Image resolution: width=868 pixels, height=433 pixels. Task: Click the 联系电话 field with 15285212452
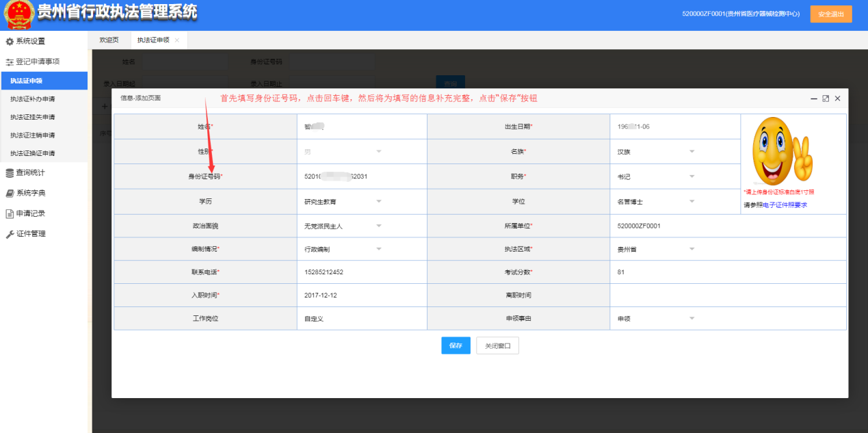click(362, 272)
